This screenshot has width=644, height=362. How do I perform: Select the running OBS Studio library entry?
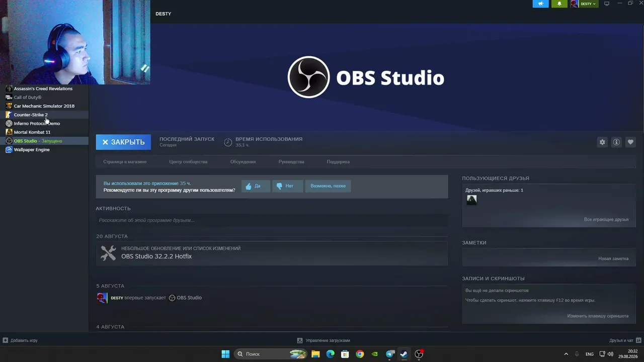tap(44, 141)
